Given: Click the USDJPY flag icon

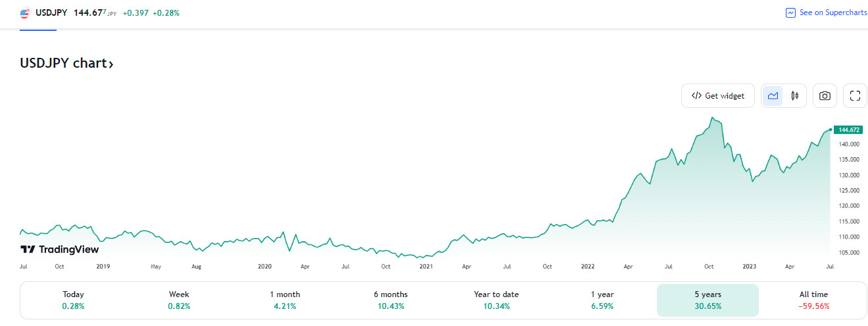Looking at the screenshot, I should (25, 12).
